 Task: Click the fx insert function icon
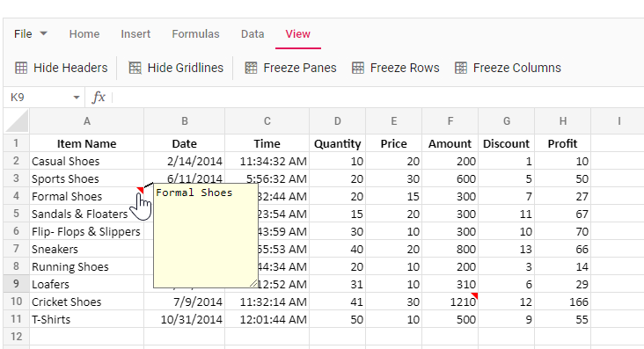coord(99,98)
